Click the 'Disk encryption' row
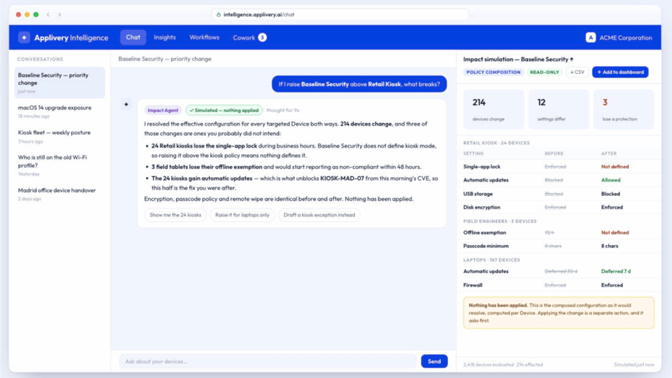This screenshot has height=378, width=672. click(558, 207)
